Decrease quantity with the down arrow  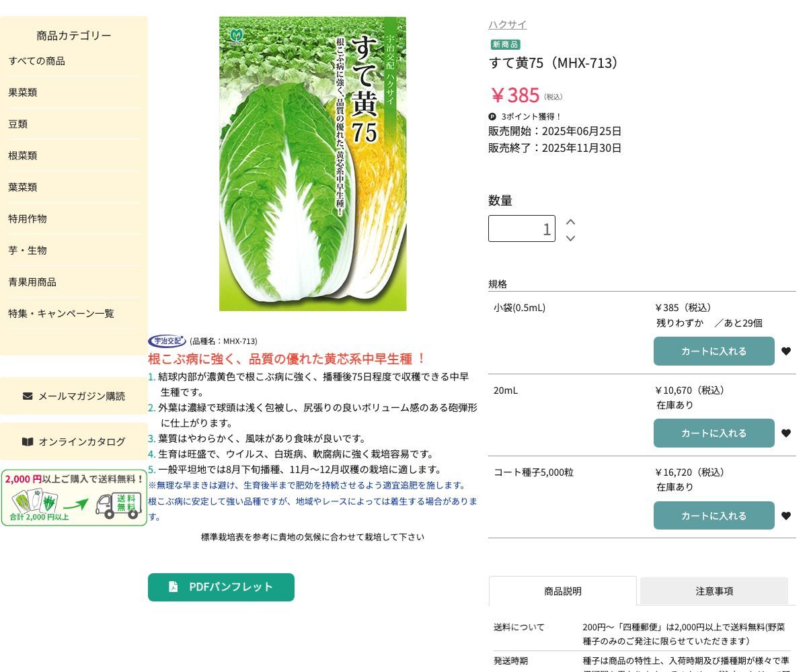point(570,239)
